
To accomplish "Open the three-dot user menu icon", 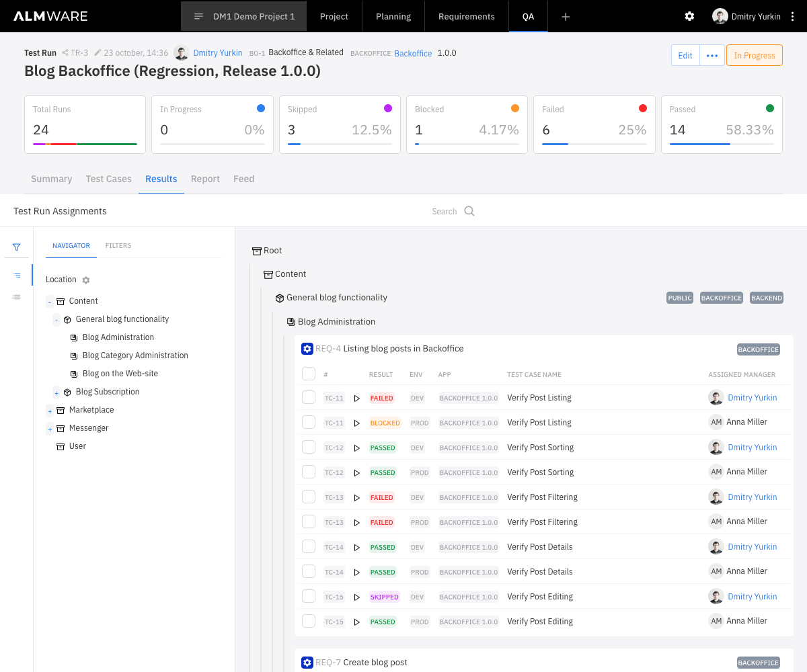I will click(794, 16).
